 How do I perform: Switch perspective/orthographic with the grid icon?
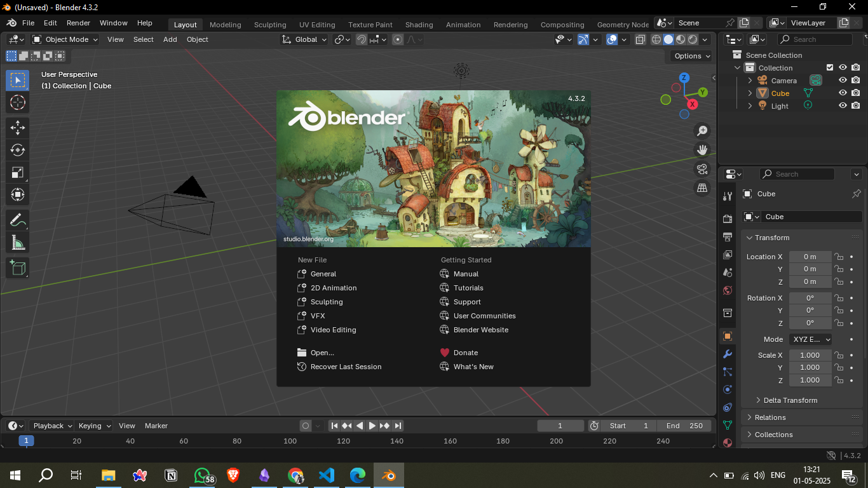[702, 188]
